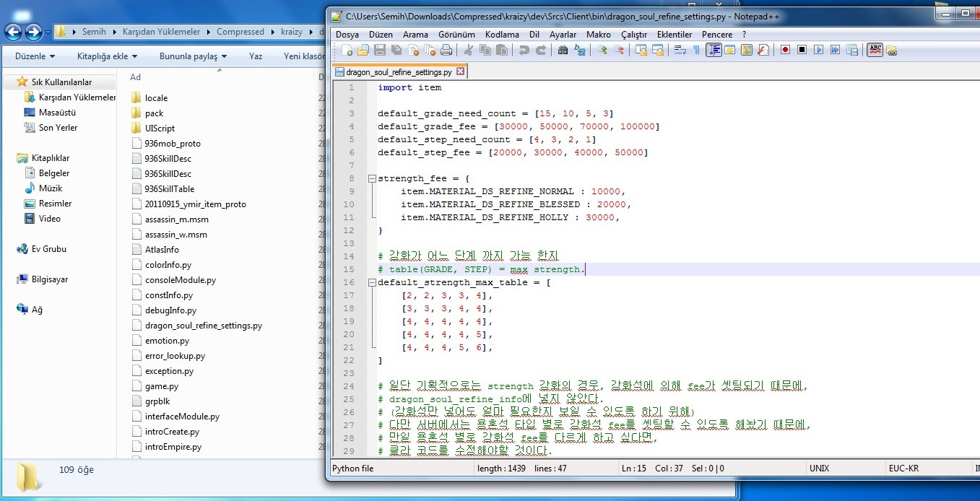Select the constInfo.py file in Explorer

169,295
